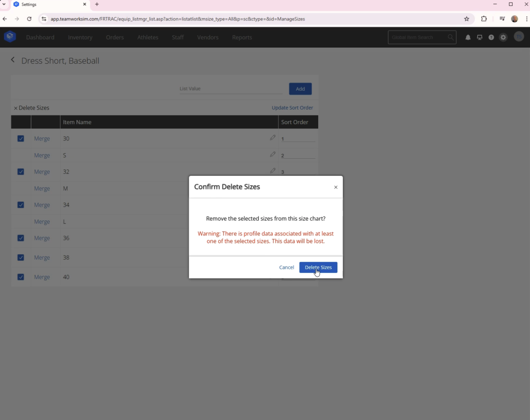Uncheck the checkbox for size 38
The image size is (530, 420).
click(21, 258)
